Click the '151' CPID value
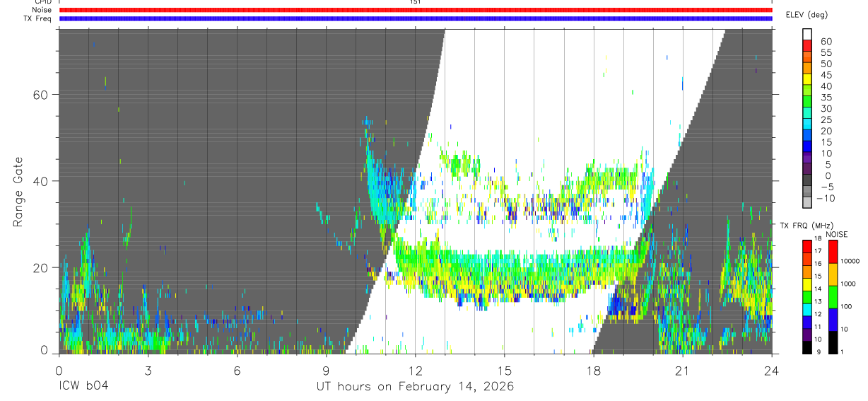This screenshot has width=868, height=401. 416,2
